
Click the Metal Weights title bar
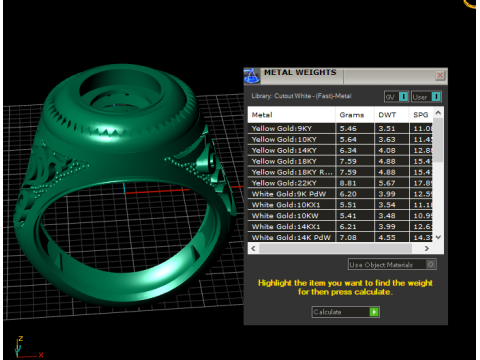coord(347,76)
